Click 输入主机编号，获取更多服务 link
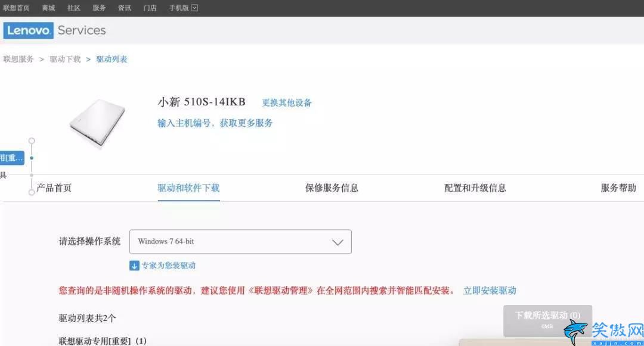 [x=215, y=123]
